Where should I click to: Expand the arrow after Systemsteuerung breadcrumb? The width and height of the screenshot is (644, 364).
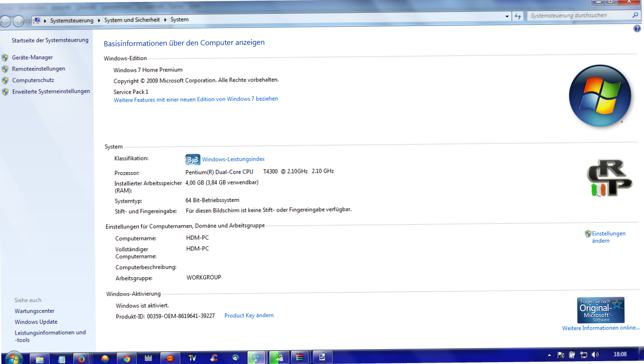point(99,20)
